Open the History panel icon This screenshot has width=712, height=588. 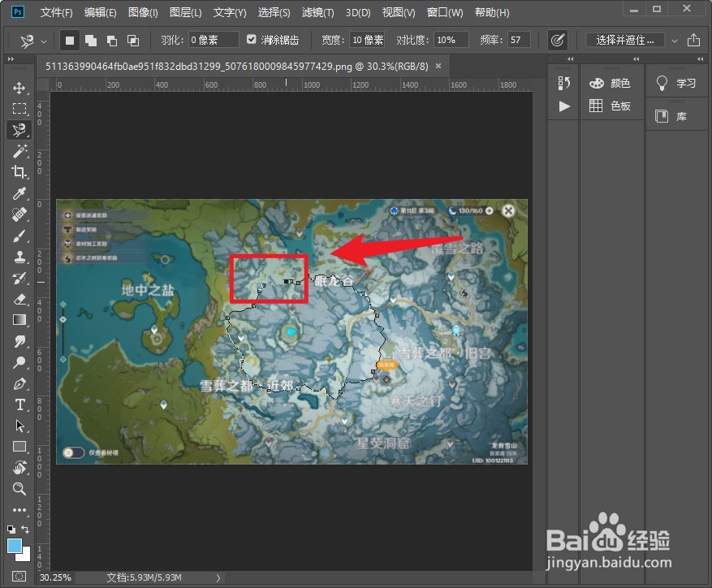click(x=563, y=83)
